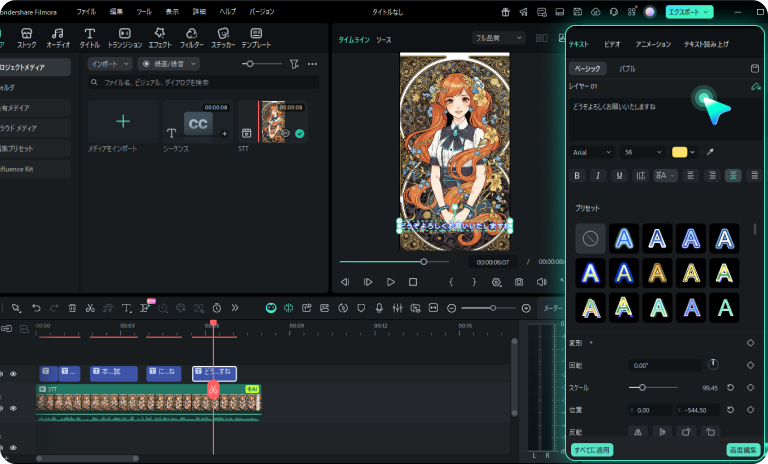Expand the font size 56 dropdown
Image resolution: width=768 pixels, height=464 pixels.
point(642,152)
